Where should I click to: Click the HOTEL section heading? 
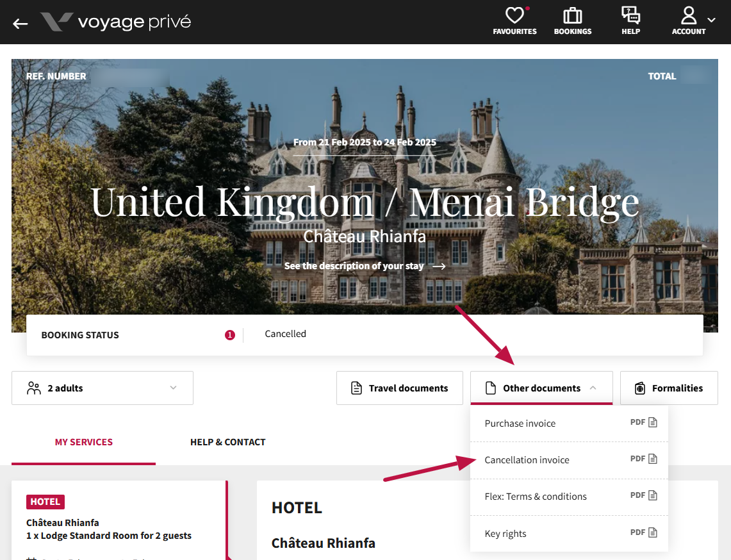(x=297, y=507)
